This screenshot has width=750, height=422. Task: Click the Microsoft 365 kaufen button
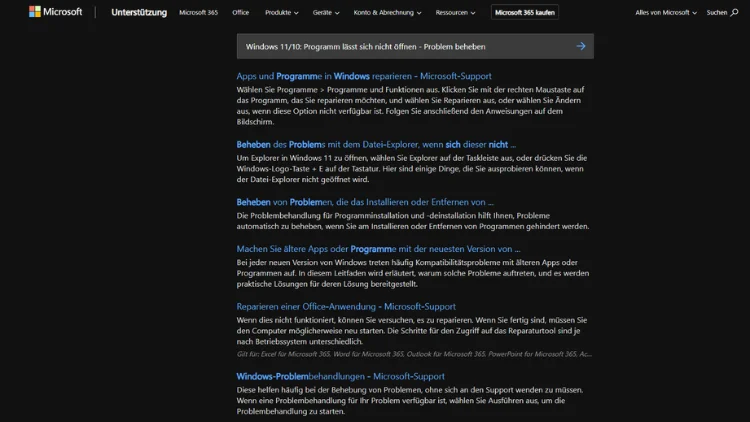525,12
